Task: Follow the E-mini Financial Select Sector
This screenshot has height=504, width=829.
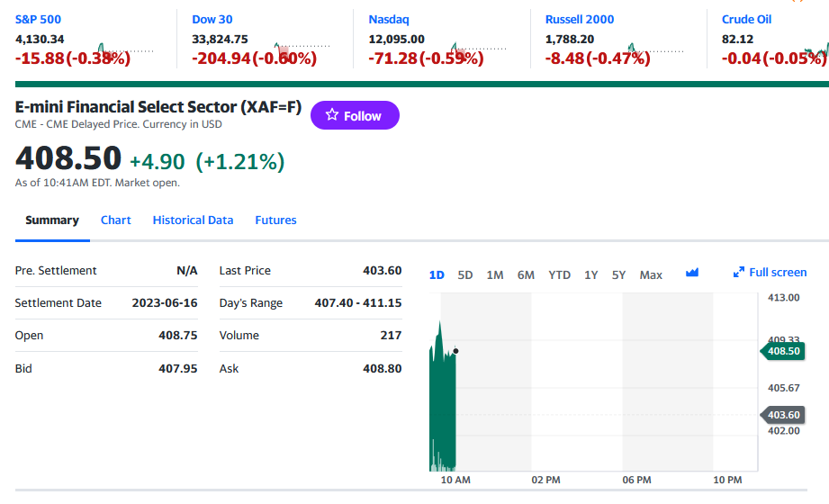Action: [x=355, y=115]
